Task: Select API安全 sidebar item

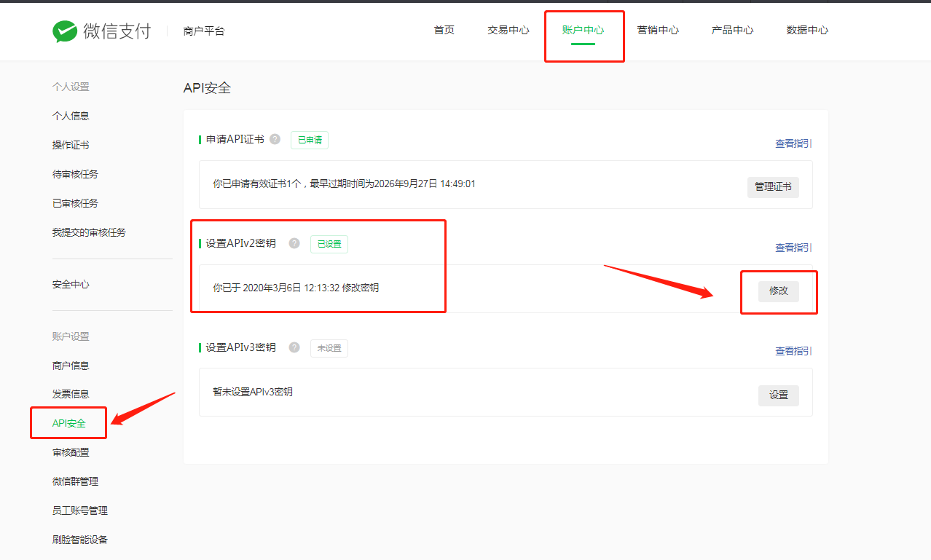Action: point(69,423)
